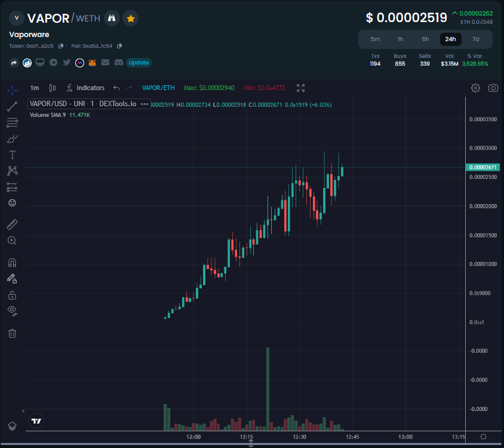Click the TradingView logo badge
The image size is (504, 448).
36,421
